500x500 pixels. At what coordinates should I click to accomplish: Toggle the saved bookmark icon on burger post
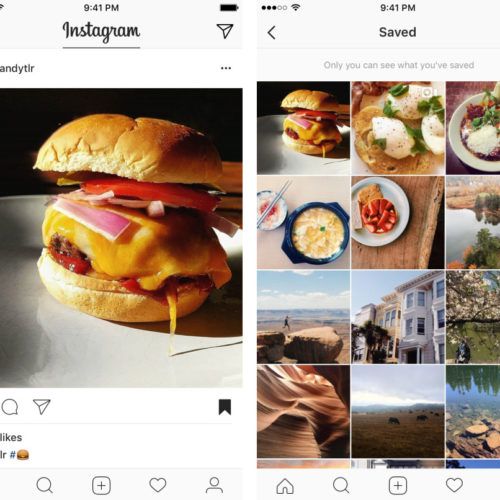point(225,407)
